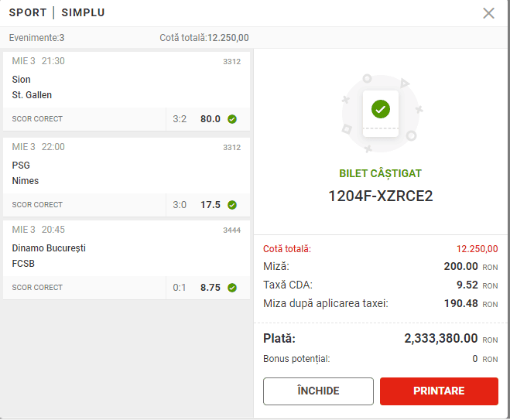510x420 pixels.
Task: Select the SPORT header label
Action: click(x=28, y=12)
